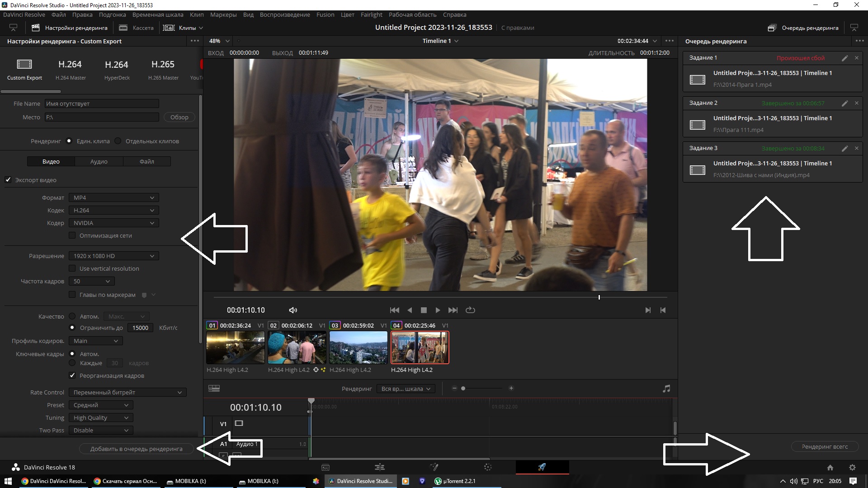Open the Справка menu
This screenshot has height=488, width=868.
(454, 14)
